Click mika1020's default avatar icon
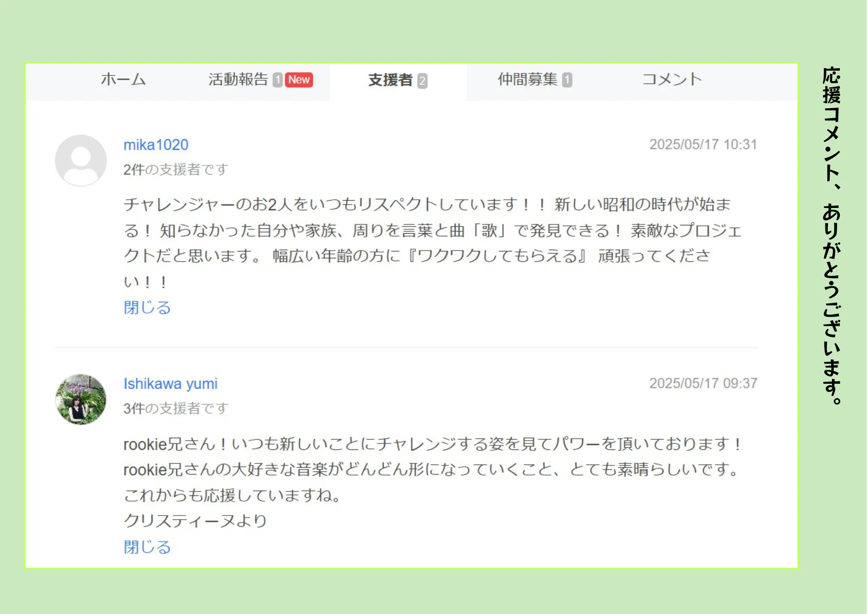The image size is (868, 614). tap(81, 161)
